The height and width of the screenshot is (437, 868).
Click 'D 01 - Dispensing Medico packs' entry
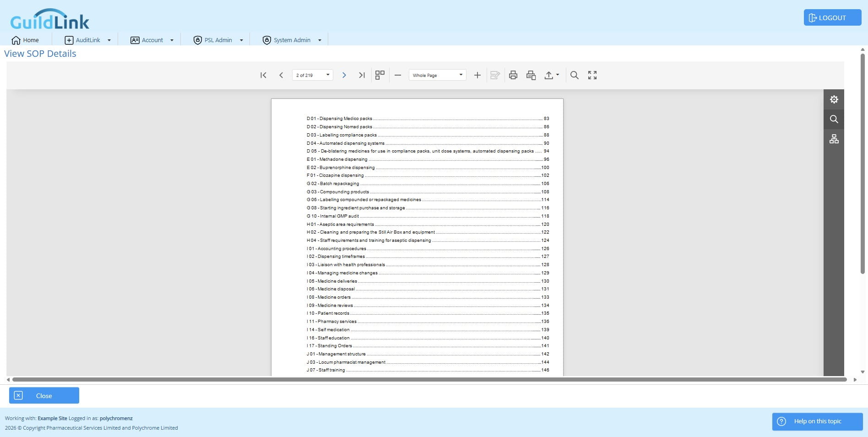(x=428, y=119)
